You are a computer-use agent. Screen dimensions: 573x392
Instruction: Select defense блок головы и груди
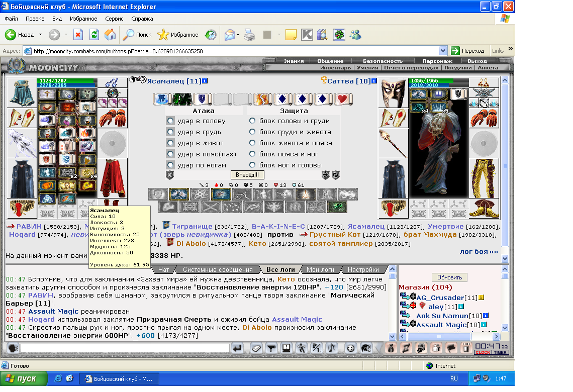tap(252, 121)
